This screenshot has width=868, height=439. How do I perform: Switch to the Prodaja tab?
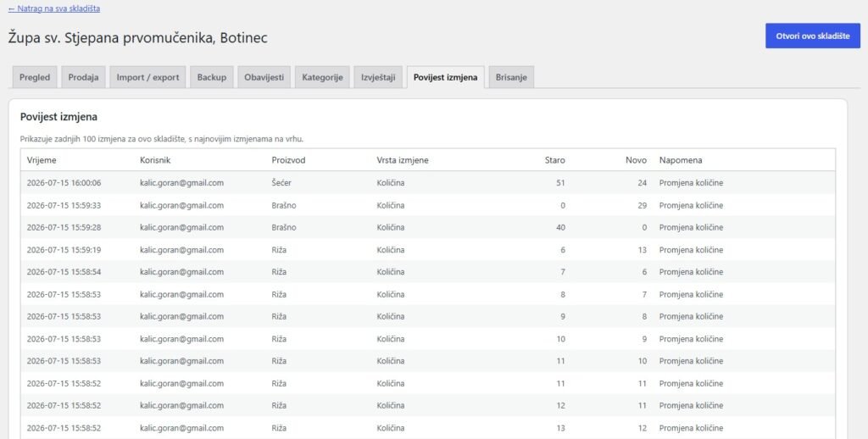[x=84, y=77]
